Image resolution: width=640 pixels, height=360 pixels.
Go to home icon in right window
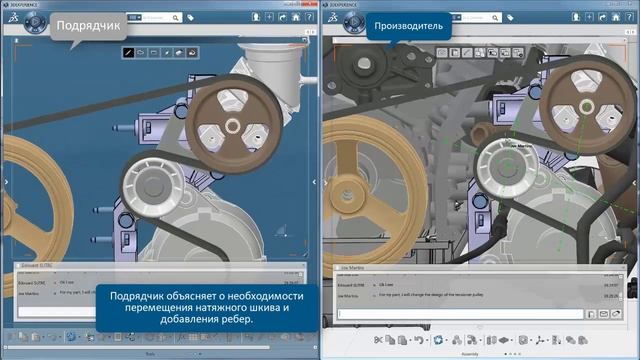[x=616, y=17]
